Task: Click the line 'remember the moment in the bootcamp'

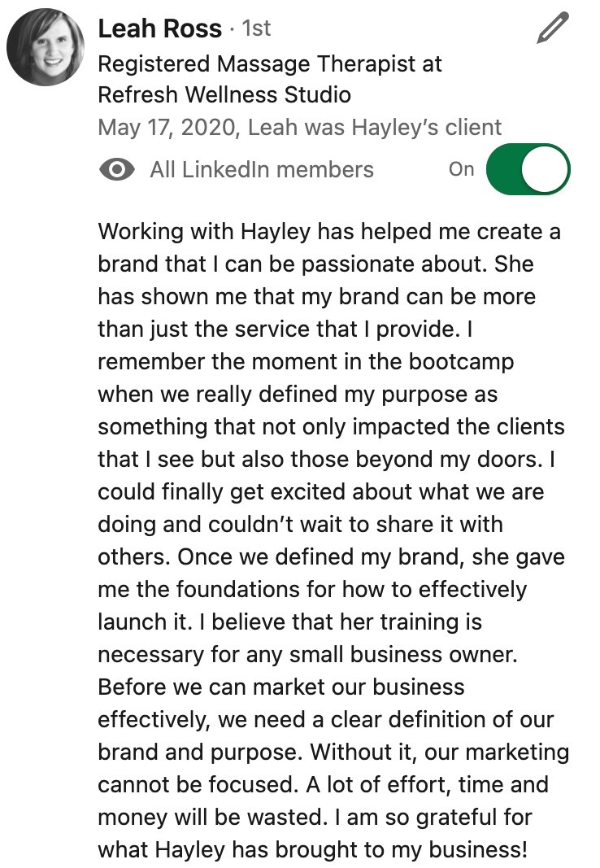Action: pyautogui.click(x=306, y=362)
